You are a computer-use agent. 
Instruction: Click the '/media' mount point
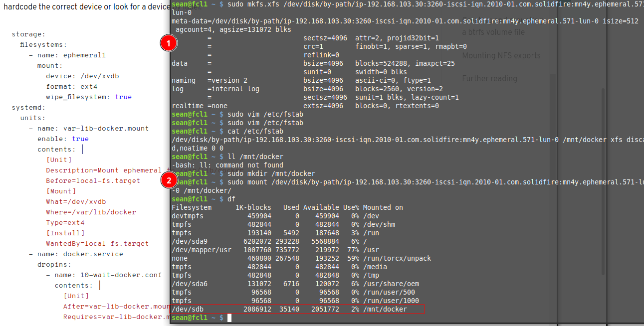[375, 267]
